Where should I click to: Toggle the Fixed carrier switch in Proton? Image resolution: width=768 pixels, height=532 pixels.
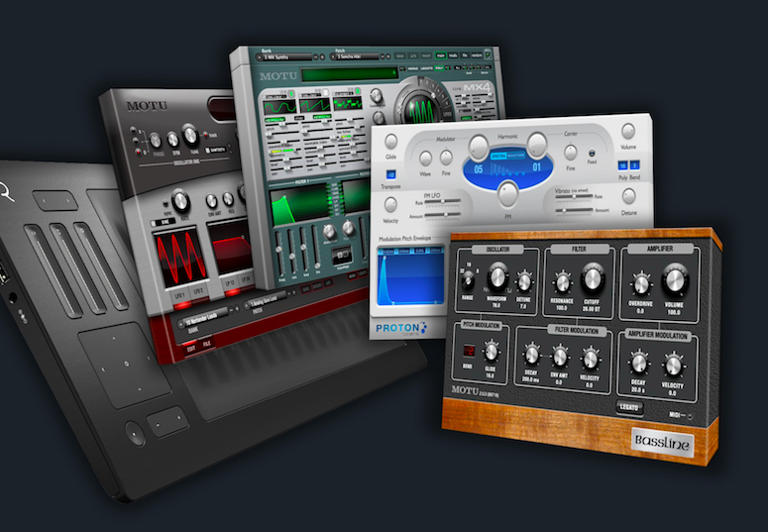tap(592, 154)
